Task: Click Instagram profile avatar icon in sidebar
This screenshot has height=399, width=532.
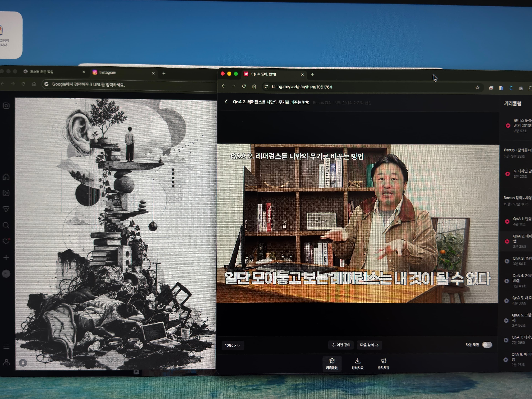Action: 6,273
